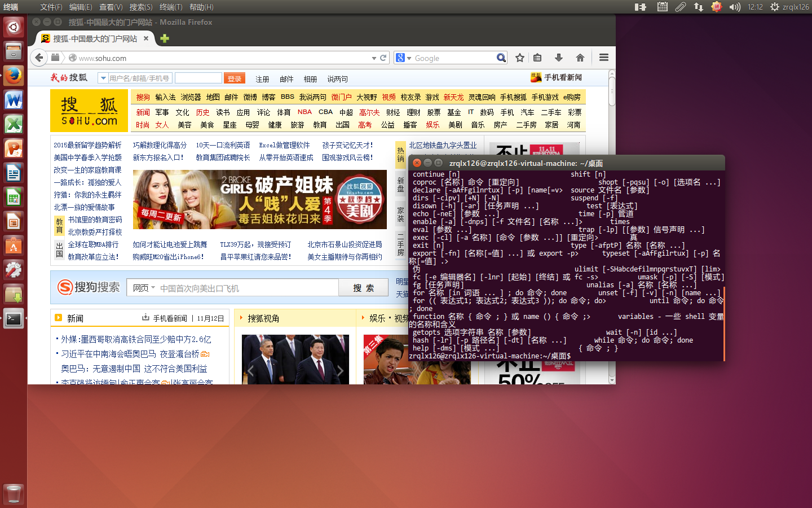Click the page vertical scrollbar thumb
812x508 pixels.
tap(612, 91)
